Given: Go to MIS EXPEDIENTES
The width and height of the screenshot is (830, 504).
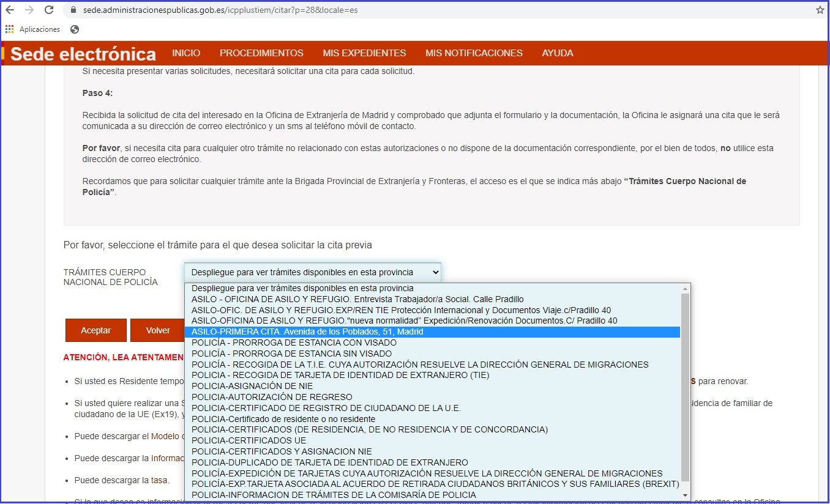Looking at the screenshot, I should (364, 53).
